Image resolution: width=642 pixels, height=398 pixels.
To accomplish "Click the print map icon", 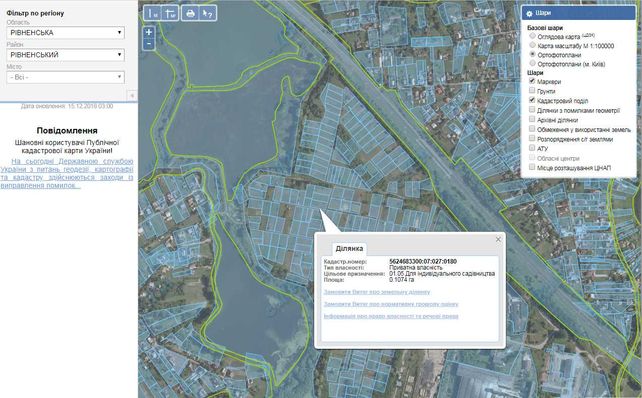I will 190,13.
